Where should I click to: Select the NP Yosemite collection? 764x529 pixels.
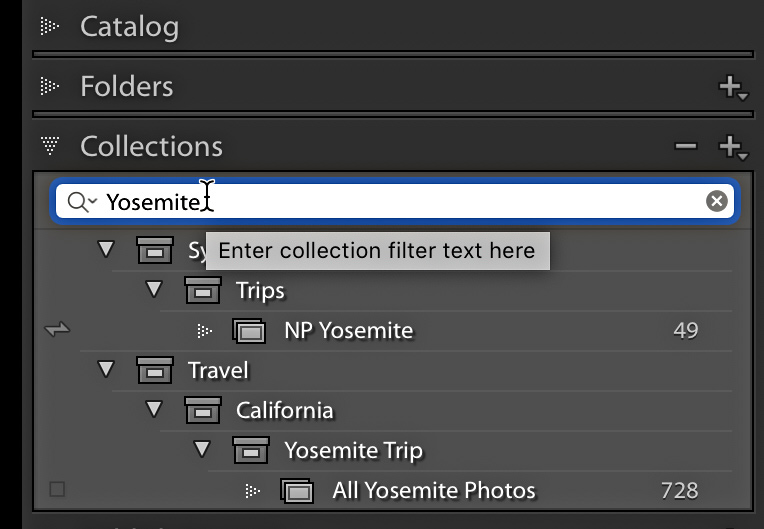click(348, 330)
